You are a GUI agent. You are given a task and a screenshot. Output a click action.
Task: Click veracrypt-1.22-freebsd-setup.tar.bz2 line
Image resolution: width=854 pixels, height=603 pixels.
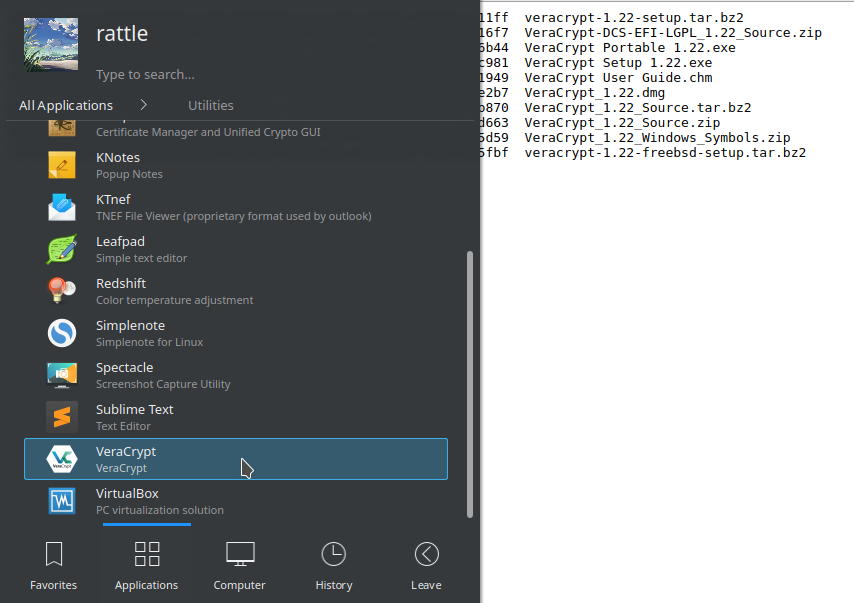pyautogui.click(x=665, y=153)
